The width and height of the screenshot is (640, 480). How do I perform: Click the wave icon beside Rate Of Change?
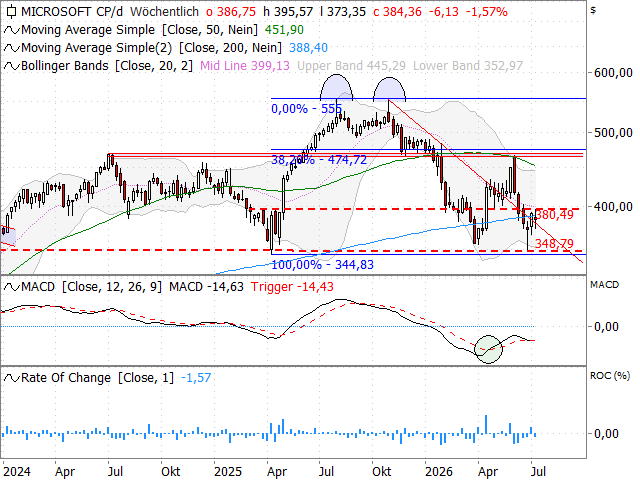[11, 378]
